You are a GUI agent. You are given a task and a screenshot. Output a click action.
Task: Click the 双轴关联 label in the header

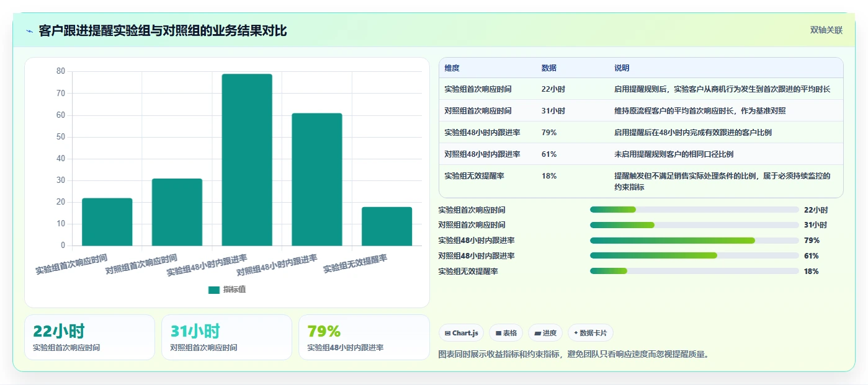coord(826,30)
